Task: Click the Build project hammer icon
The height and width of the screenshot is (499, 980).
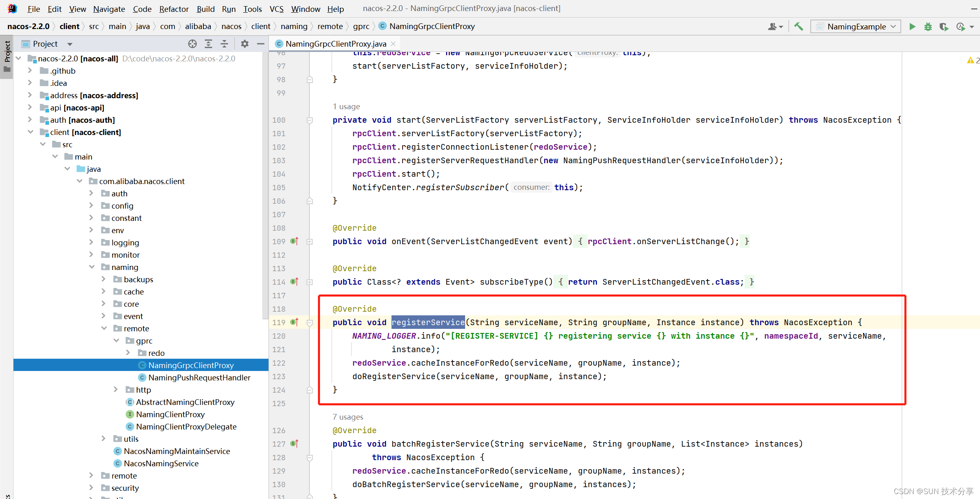Action: [799, 27]
